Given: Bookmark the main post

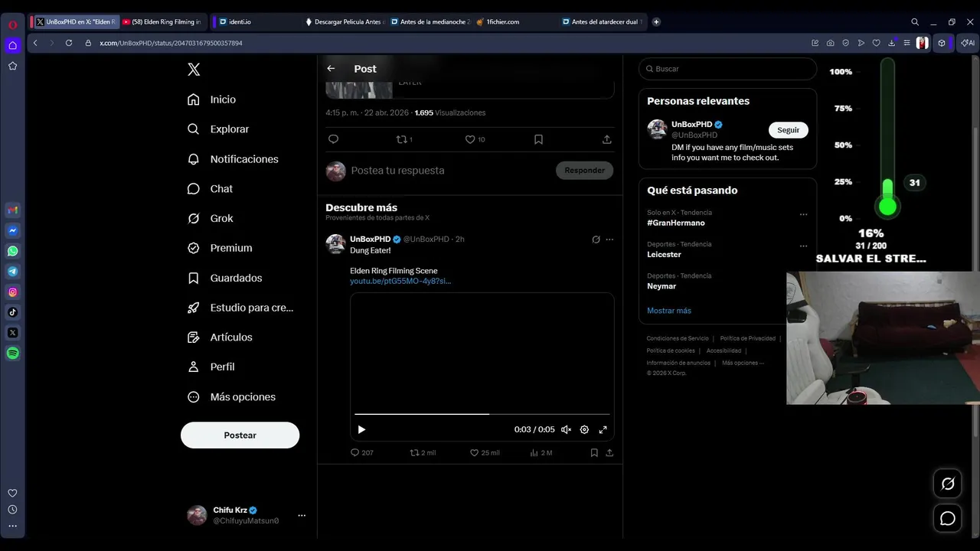Looking at the screenshot, I should pos(538,139).
